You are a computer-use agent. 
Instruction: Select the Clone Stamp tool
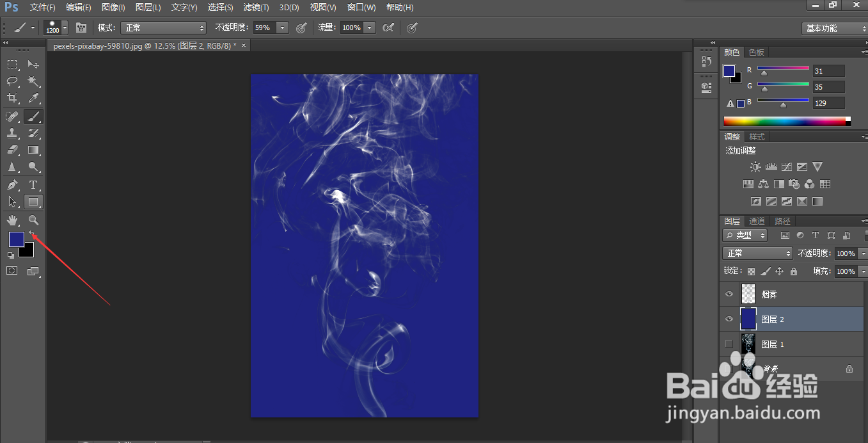(x=12, y=133)
